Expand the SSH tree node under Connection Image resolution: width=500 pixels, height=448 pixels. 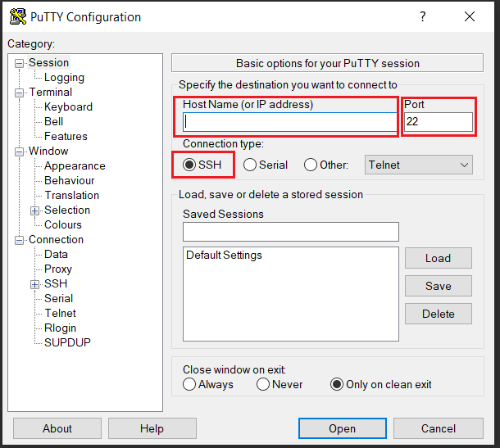click(x=34, y=284)
